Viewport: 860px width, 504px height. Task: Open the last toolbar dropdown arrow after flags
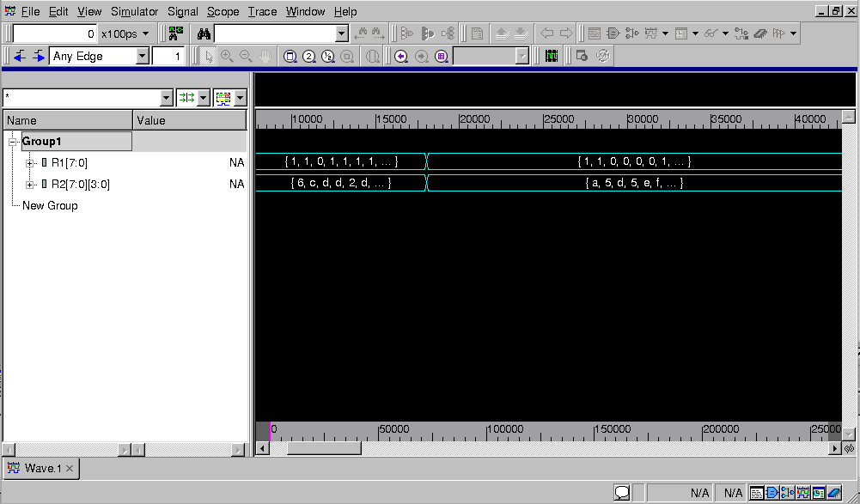[x=793, y=33]
